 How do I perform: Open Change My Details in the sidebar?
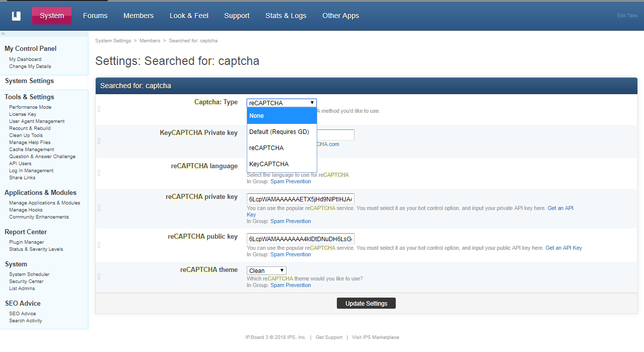click(30, 66)
